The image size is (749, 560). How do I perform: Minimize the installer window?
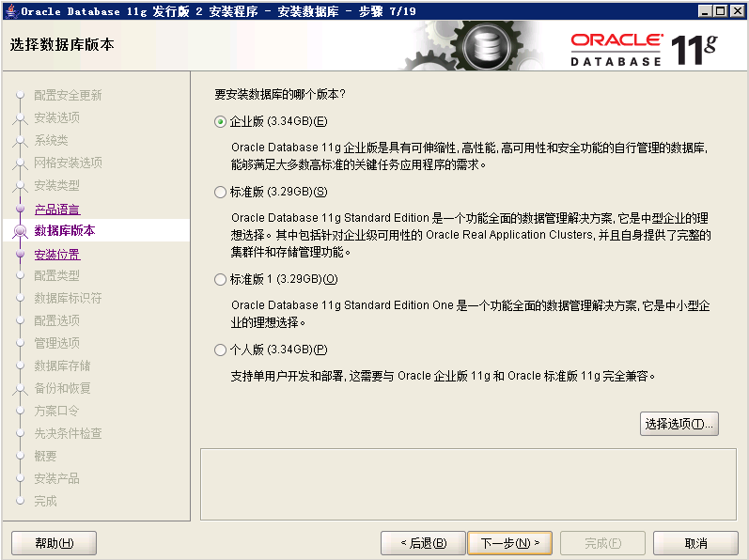click(704, 11)
